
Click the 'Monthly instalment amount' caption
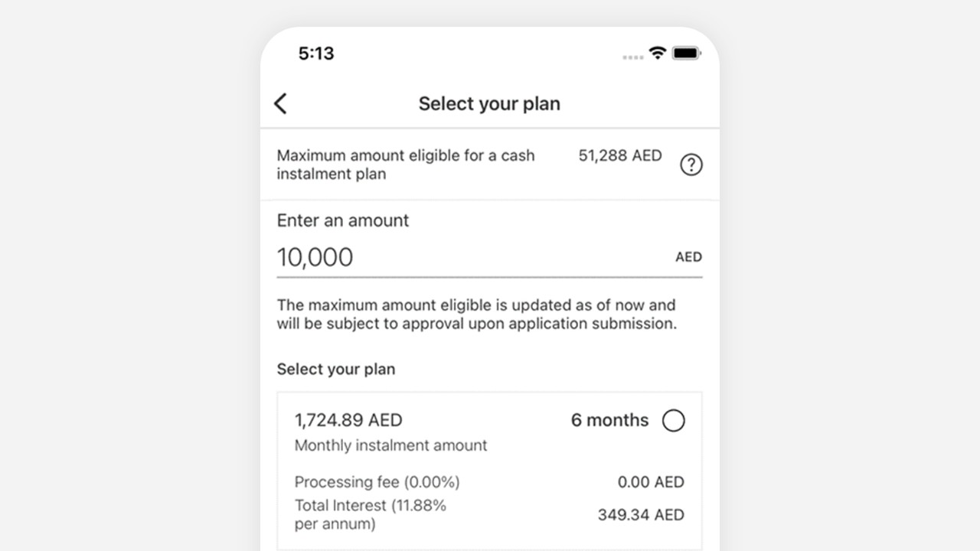point(390,445)
